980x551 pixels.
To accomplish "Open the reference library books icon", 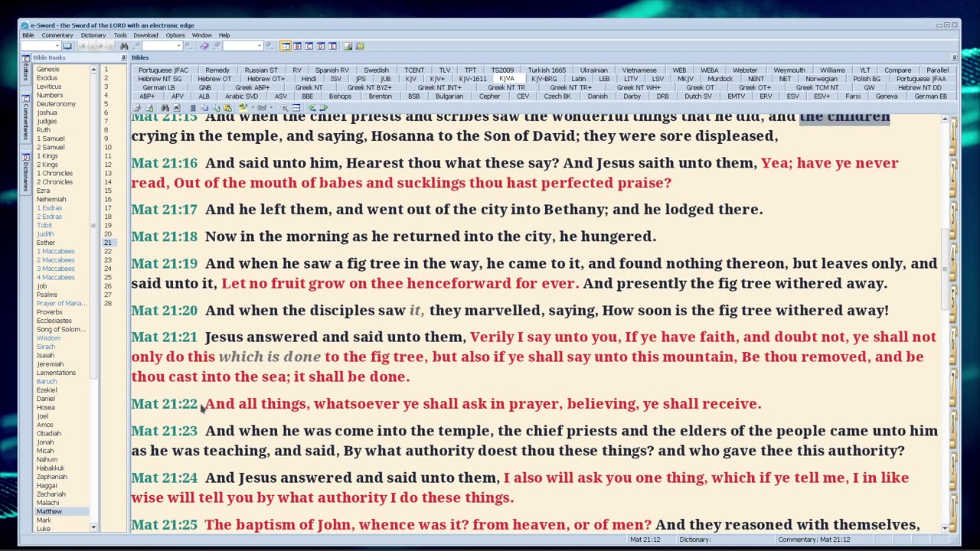I will pyautogui.click(x=359, y=46).
